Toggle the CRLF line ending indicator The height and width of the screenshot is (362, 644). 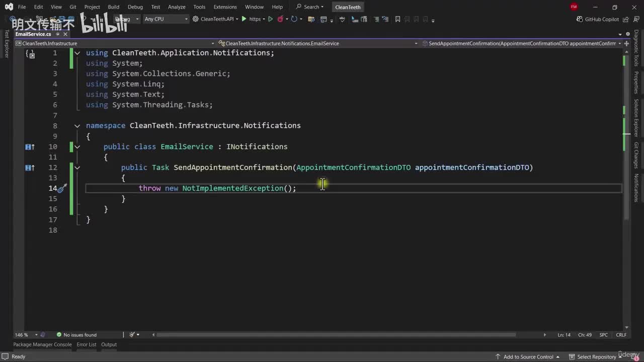[621, 335]
